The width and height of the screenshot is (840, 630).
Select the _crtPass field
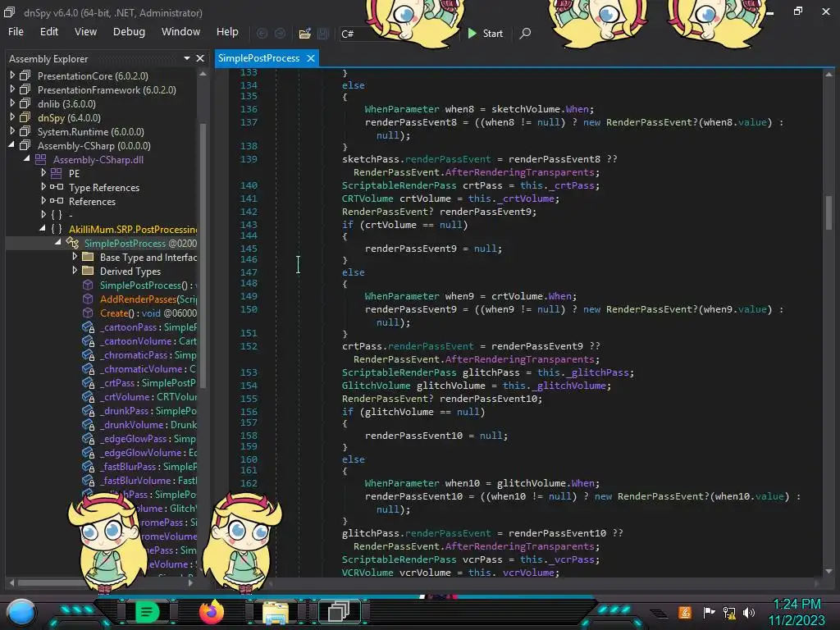pos(148,383)
